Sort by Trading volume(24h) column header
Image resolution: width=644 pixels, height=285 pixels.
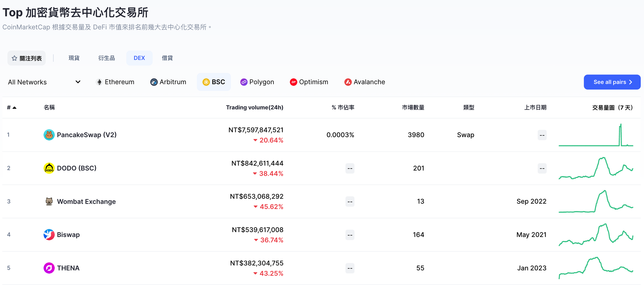(255, 107)
